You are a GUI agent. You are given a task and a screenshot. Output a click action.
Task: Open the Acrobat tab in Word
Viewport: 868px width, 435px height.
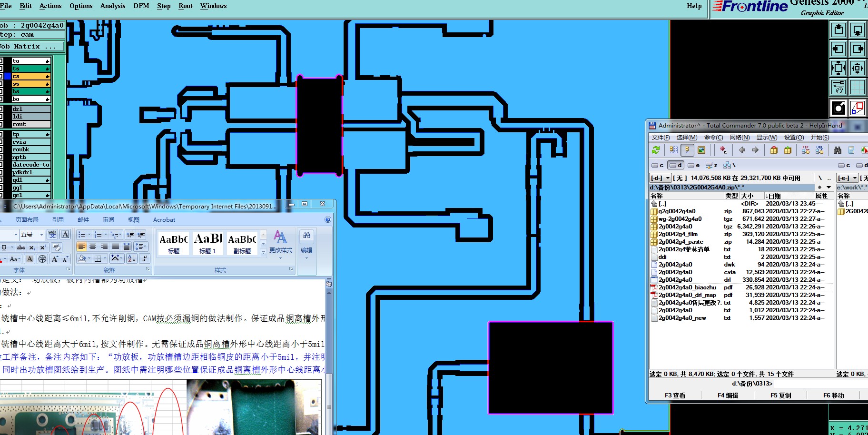point(164,219)
